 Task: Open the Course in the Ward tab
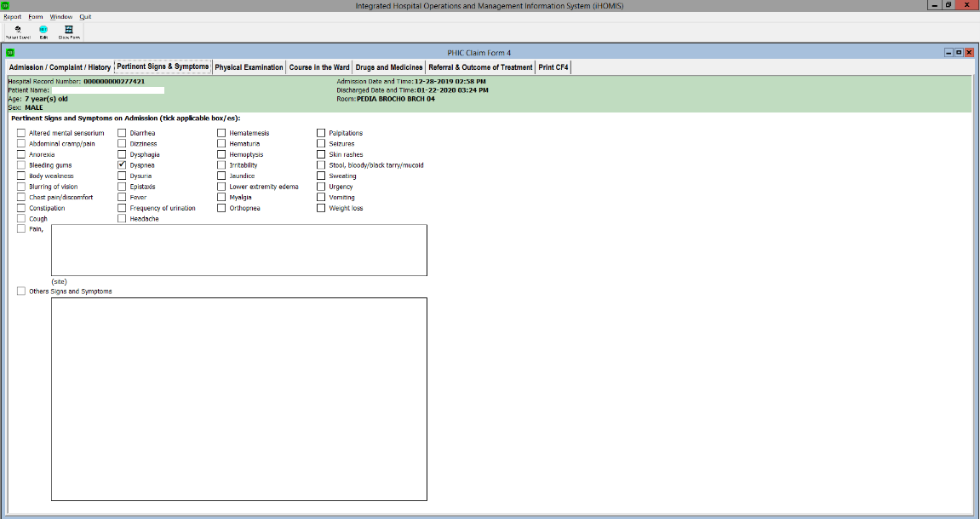coord(319,67)
